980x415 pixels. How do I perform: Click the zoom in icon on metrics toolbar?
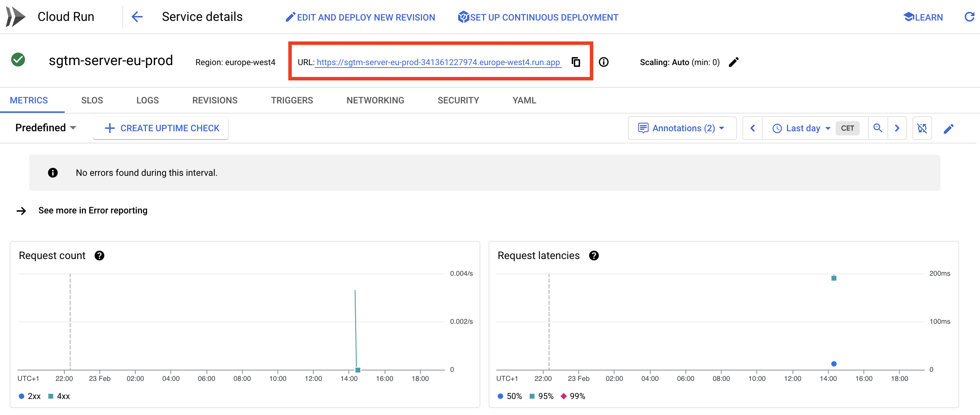pyautogui.click(x=878, y=128)
